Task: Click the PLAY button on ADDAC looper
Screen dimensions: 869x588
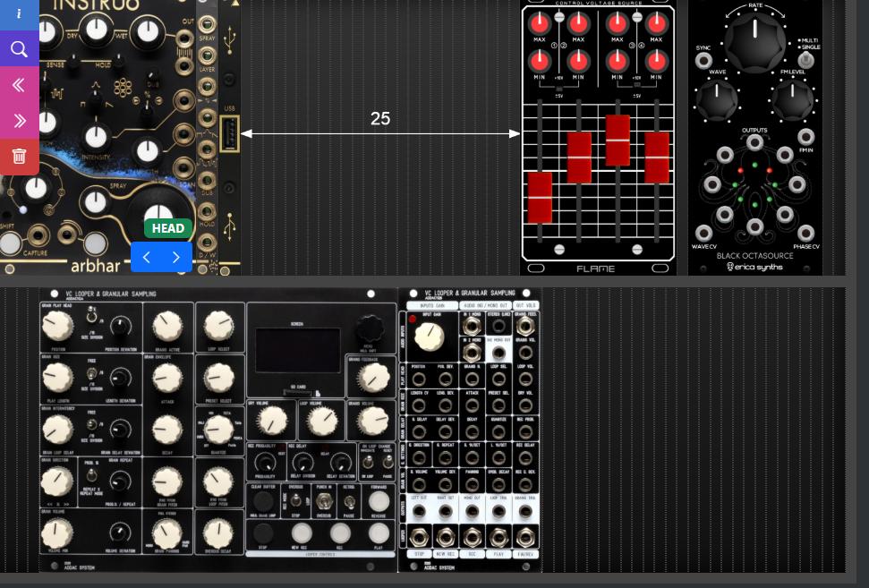Action: point(379,533)
